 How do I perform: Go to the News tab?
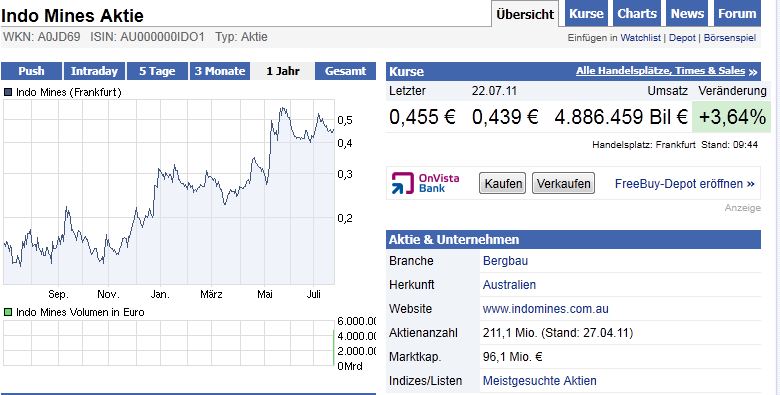(x=687, y=14)
